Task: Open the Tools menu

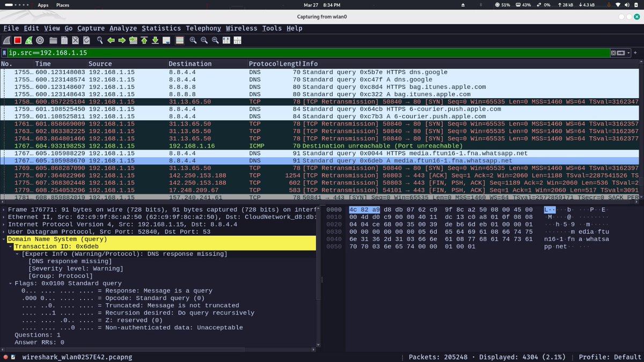Action: click(x=272, y=28)
